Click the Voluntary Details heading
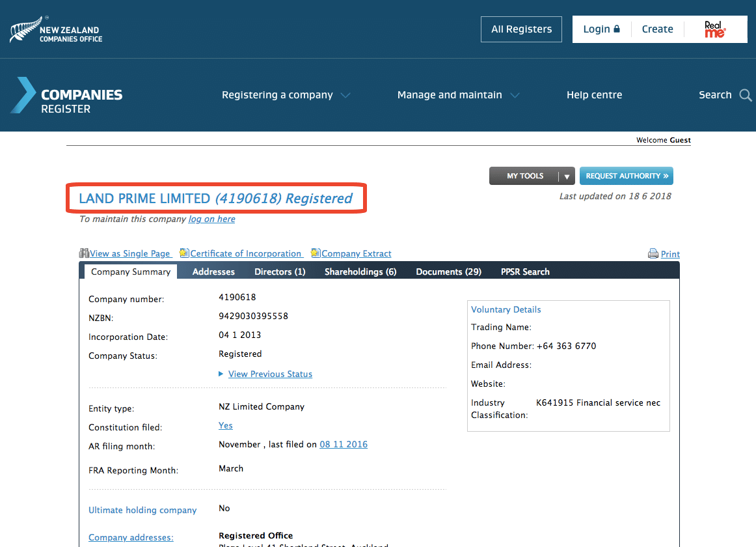756x547 pixels. 506,309
